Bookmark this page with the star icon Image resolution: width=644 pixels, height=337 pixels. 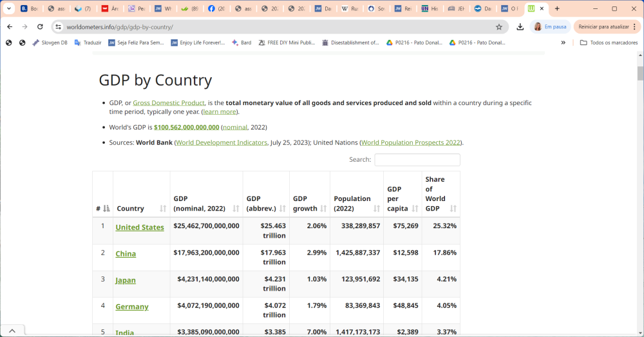[498, 27]
